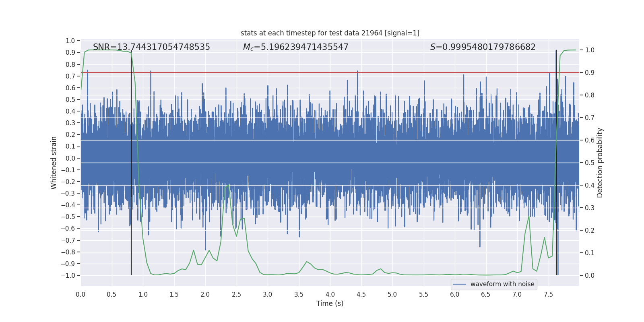644x322 pixels.
Task: Click the S=0.9995 score annotation
Action: pyautogui.click(x=483, y=47)
